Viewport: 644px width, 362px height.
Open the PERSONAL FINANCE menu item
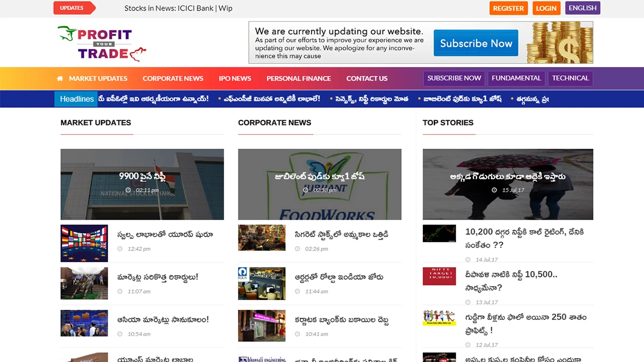[x=299, y=79]
